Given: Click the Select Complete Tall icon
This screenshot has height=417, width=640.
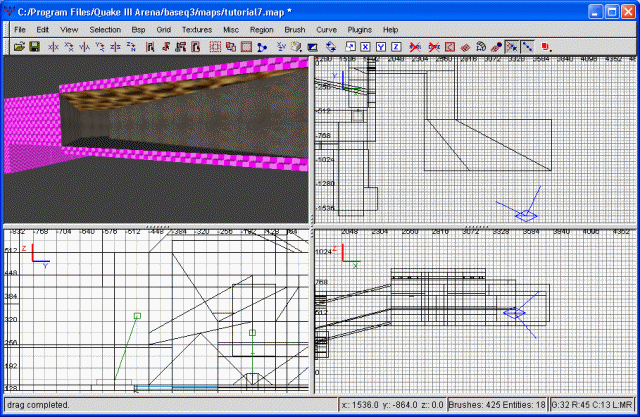Looking at the screenshot, I should pyautogui.click(x=150, y=47).
